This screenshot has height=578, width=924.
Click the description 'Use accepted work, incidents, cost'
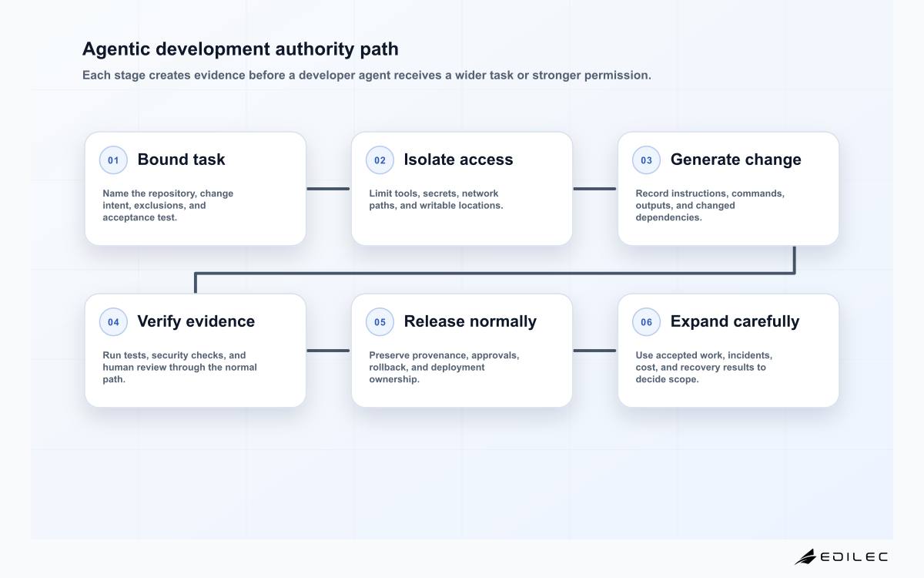704,367
